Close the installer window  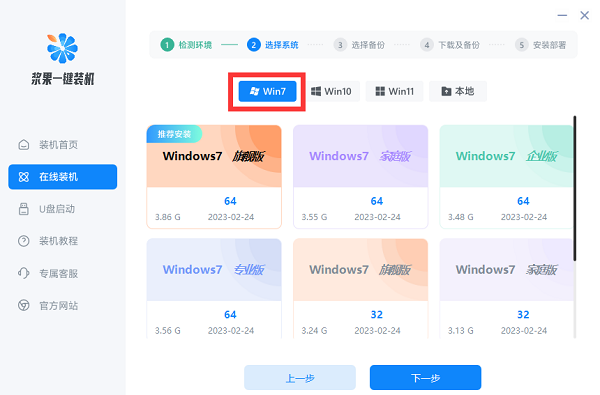pos(584,15)
